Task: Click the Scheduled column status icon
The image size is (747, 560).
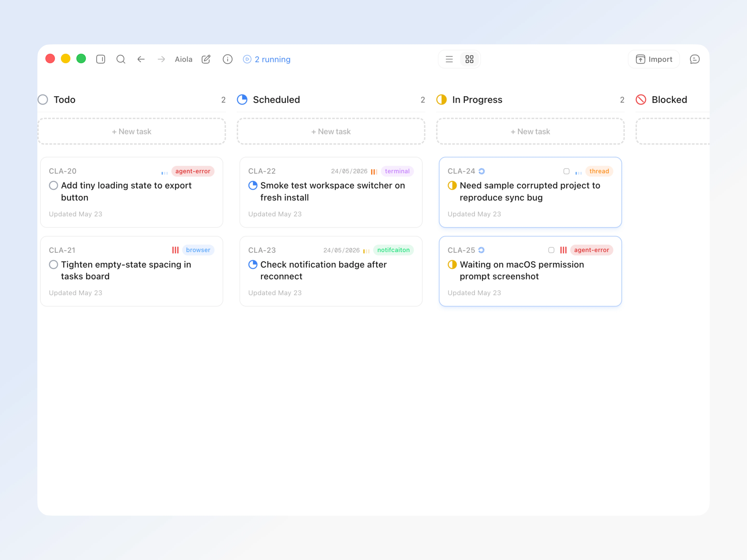Action: (x=242, y=100)
